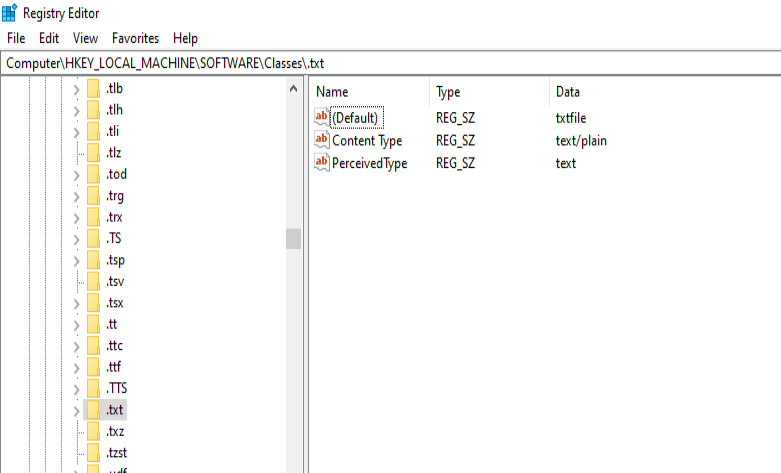The width and height of the screenshot is (781, 473).
Task: Click the PerceivedType string value icon
Action: tap(321, 163)
